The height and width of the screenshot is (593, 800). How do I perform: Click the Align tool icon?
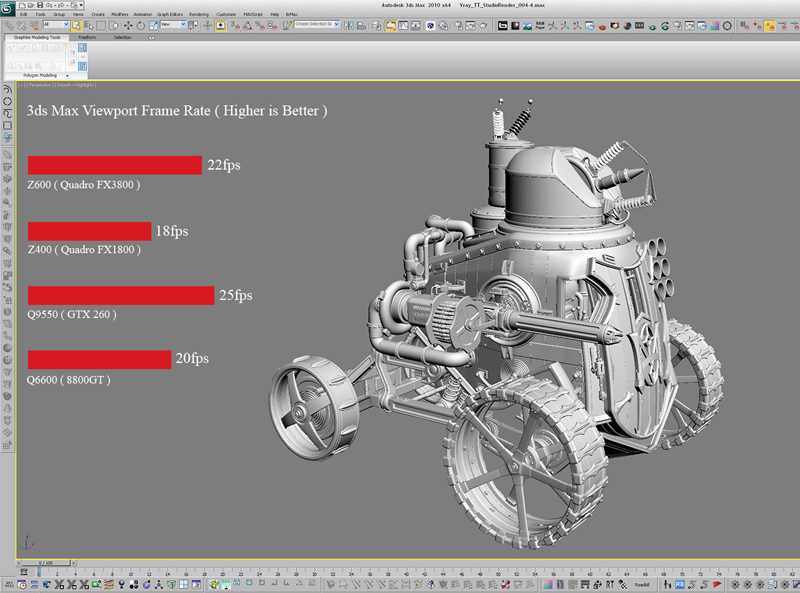tap(362, 25)
